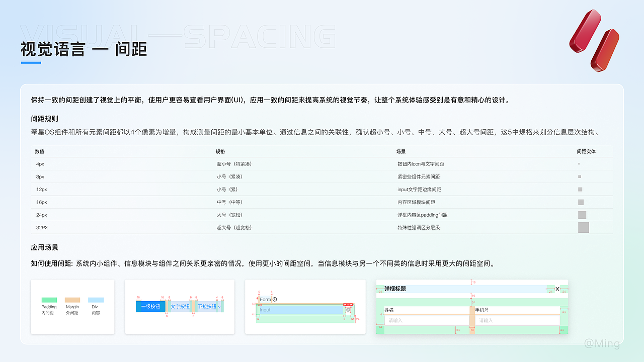Select the green Padding swatch
The image size is (644, 362).
click(49, 300)
